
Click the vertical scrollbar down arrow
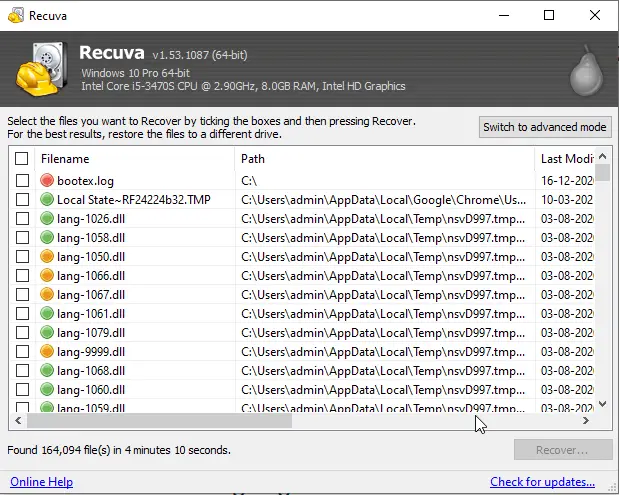click(x=602, y=403)
